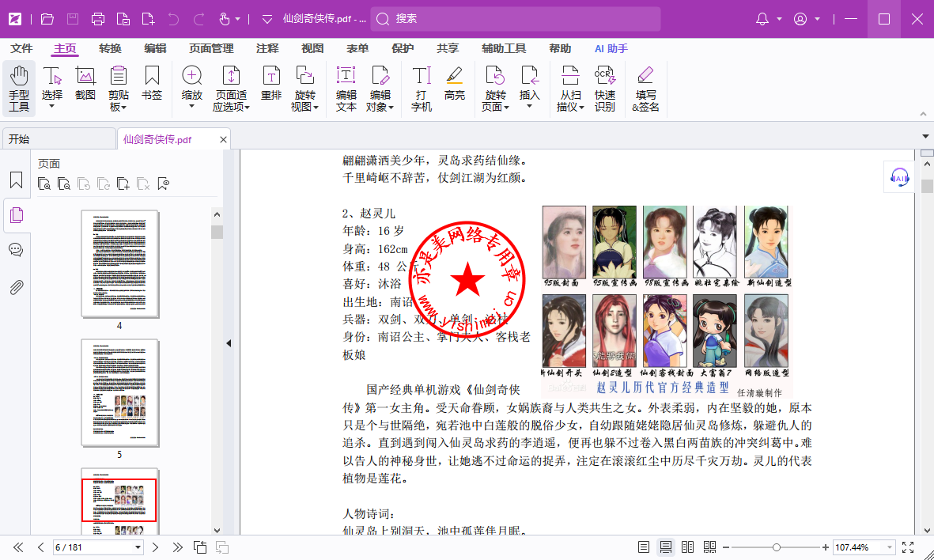Screen dimensions: 934x560
Task: Switch to single page view mode
Action: tap(643, 547)
